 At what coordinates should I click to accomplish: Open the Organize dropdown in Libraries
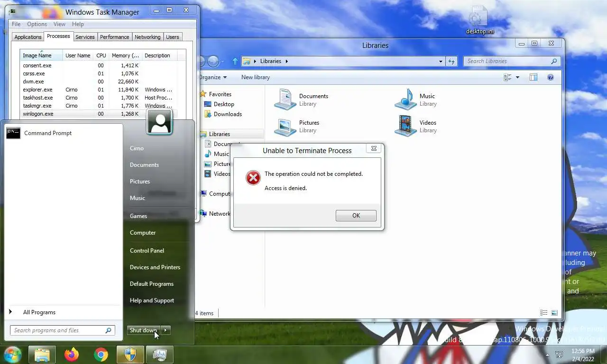(212, 77)
